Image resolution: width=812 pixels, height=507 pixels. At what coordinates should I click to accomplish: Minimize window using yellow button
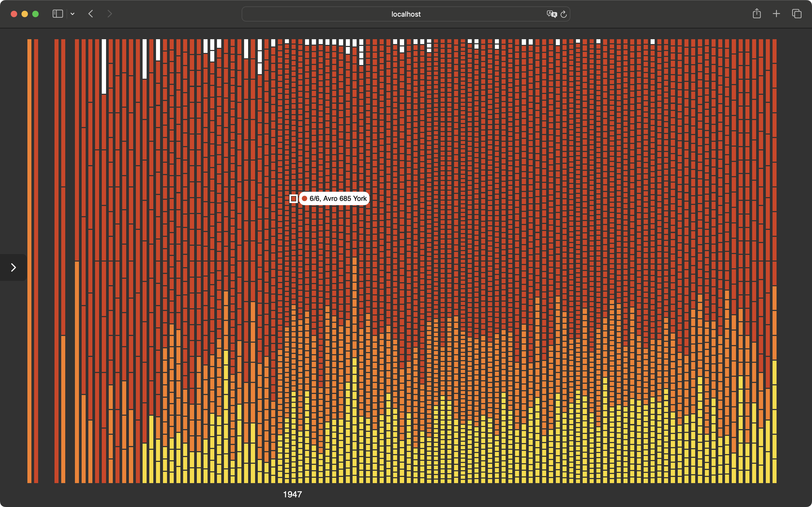pos(24,14)
